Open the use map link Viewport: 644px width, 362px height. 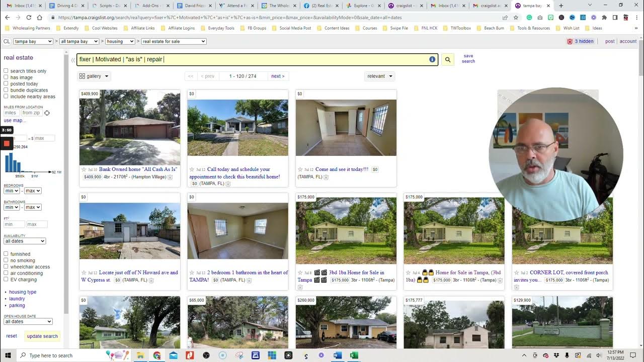tap(15, 121)
